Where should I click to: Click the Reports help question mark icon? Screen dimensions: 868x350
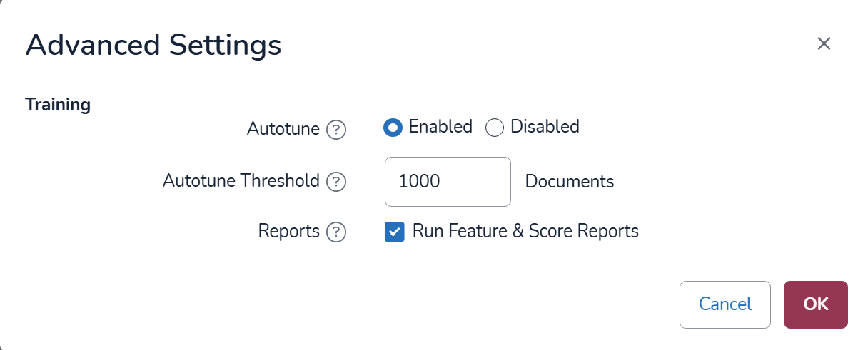pos(336,232)
